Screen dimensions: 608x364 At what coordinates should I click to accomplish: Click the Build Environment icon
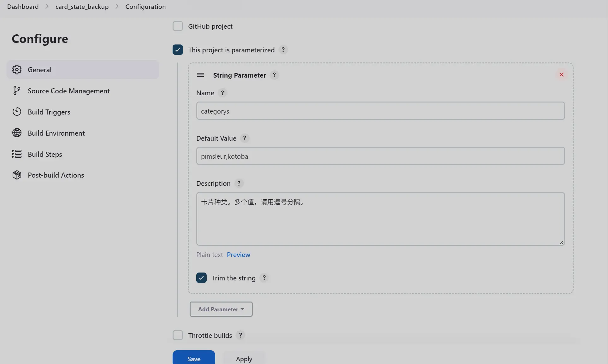[x=16, y=132]
